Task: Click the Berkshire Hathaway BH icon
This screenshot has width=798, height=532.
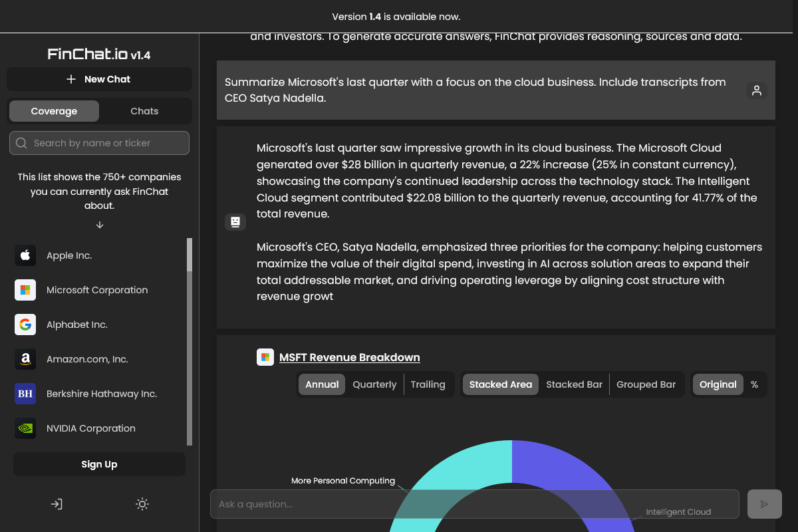Action: 25,394
